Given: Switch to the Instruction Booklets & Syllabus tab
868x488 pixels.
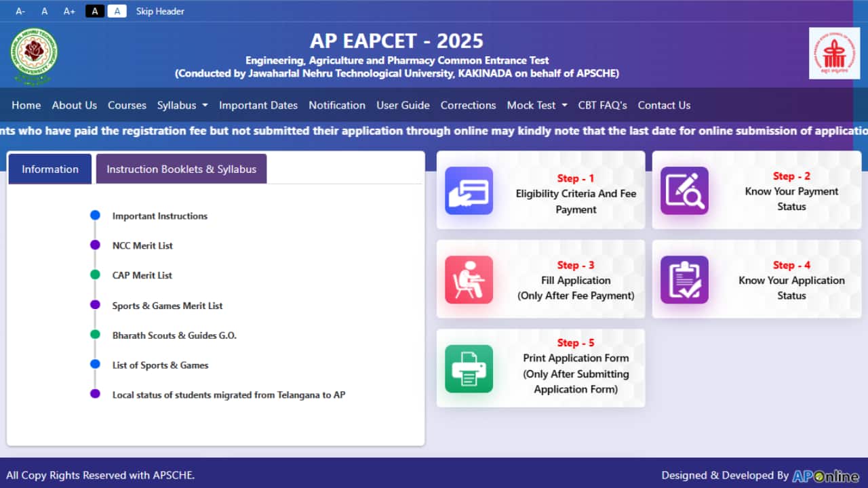Looking at the screenshot, I should tap(181, 168).
